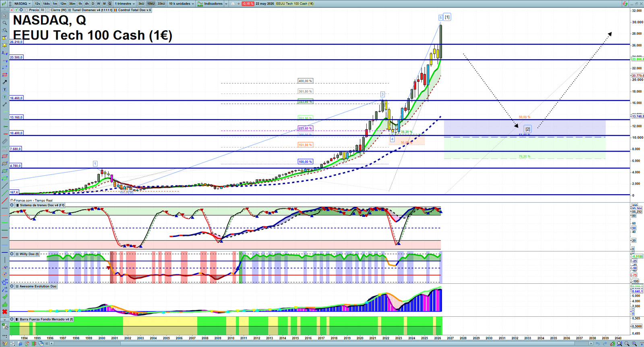Click the double left chevron at bottom
Screen dimensions: 644x347
(47, 343)
